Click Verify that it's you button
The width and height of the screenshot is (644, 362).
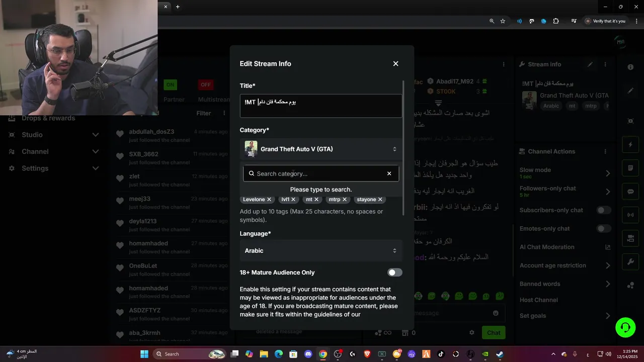[x=605, y=21]
